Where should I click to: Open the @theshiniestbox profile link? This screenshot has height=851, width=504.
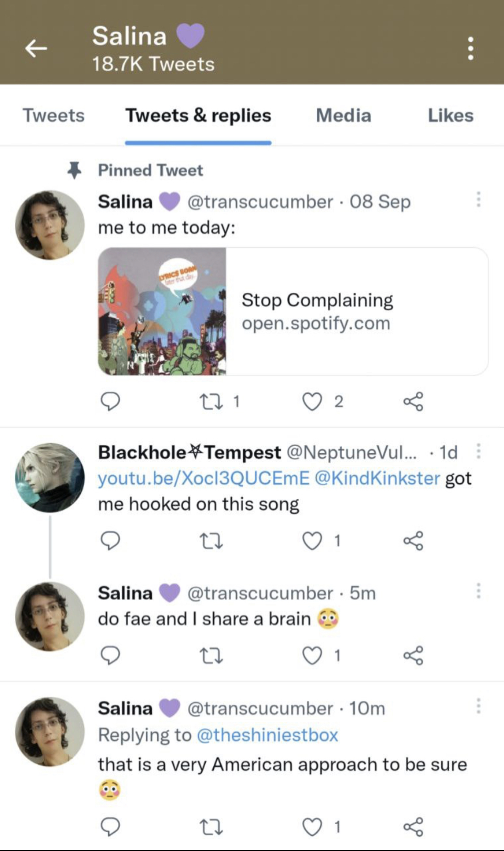pyautogui.click(x=267, y=735)
